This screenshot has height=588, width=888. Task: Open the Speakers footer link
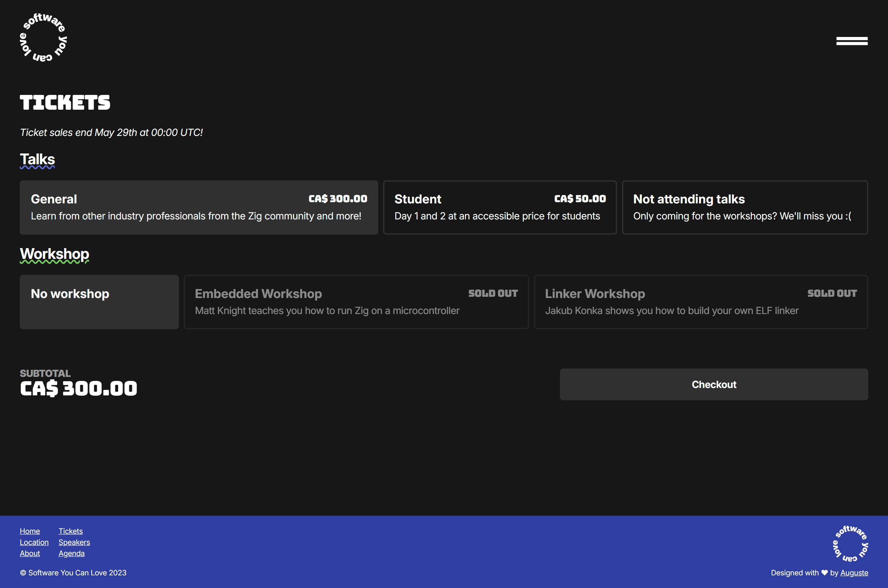click(74, 542)
